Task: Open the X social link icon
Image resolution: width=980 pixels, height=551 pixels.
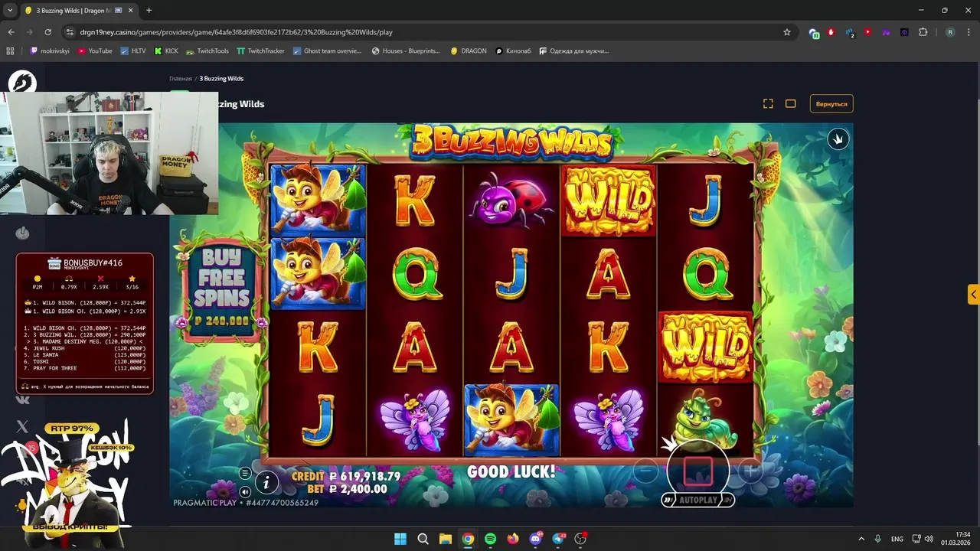Action: click(22, 426)
